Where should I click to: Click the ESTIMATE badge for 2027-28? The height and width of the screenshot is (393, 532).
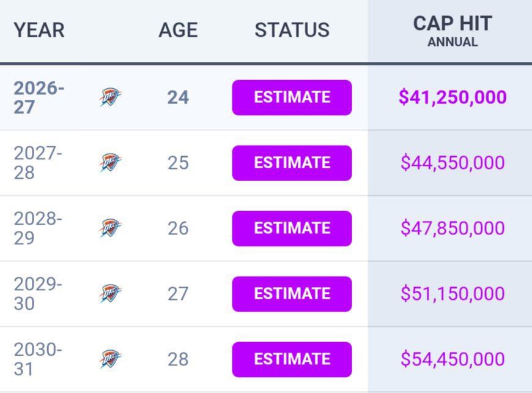point(292,163)
